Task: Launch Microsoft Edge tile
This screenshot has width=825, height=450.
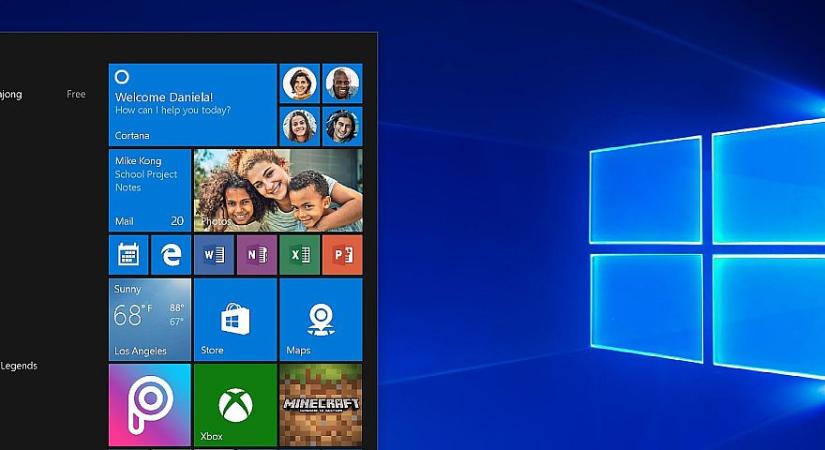Action: [x=171, y=255]
